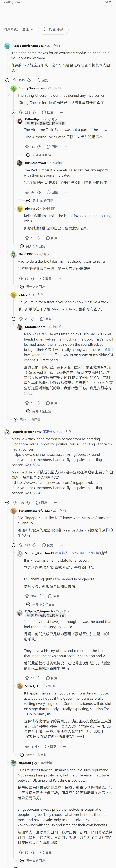
Task: Upvote thisistherevolt's Red Jumpsuit comment
Action: click(27, 192)
